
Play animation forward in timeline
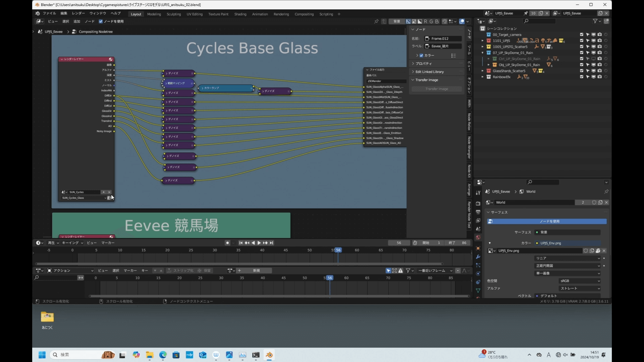[259, 243]
